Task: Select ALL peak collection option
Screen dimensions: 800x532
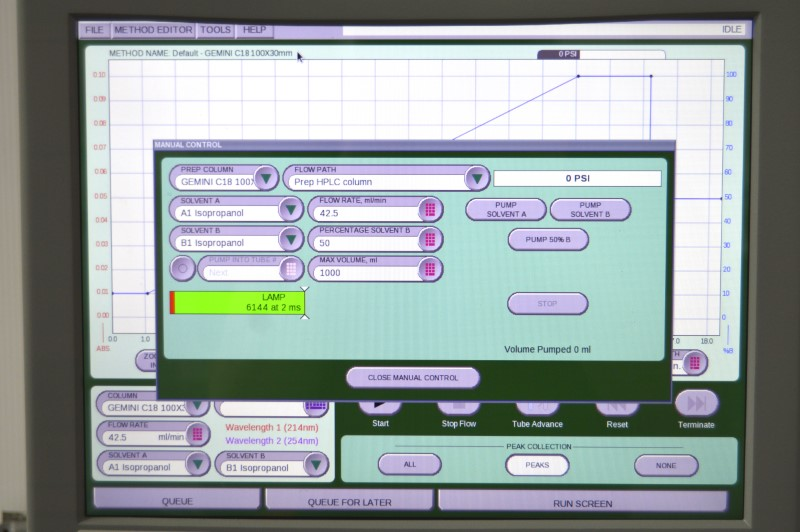Action: click(409, 465)
